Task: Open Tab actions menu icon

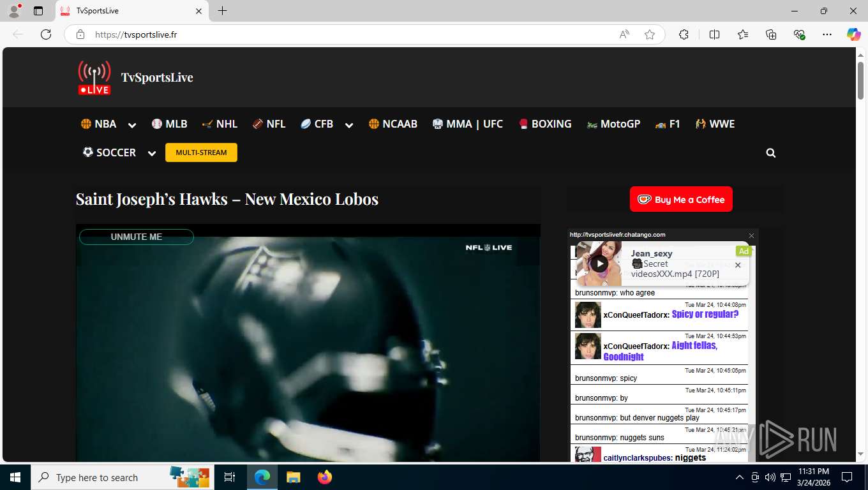Action: click(x=38, y=11)
